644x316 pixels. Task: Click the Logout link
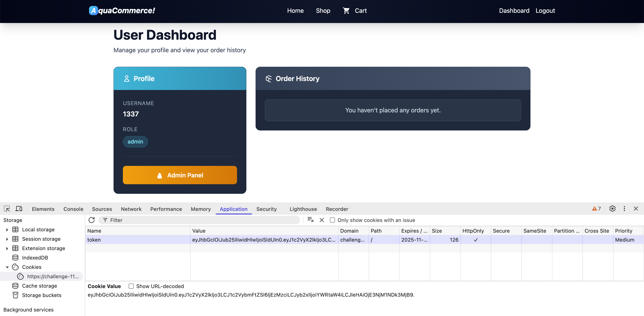click(x=545, y=10)
